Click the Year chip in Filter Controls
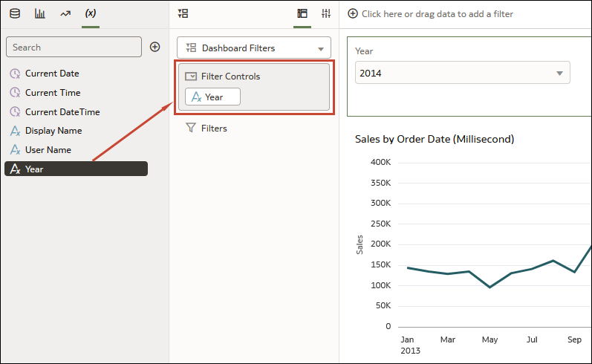This screenshot has height=364, width=592. [x=212, y=97]
